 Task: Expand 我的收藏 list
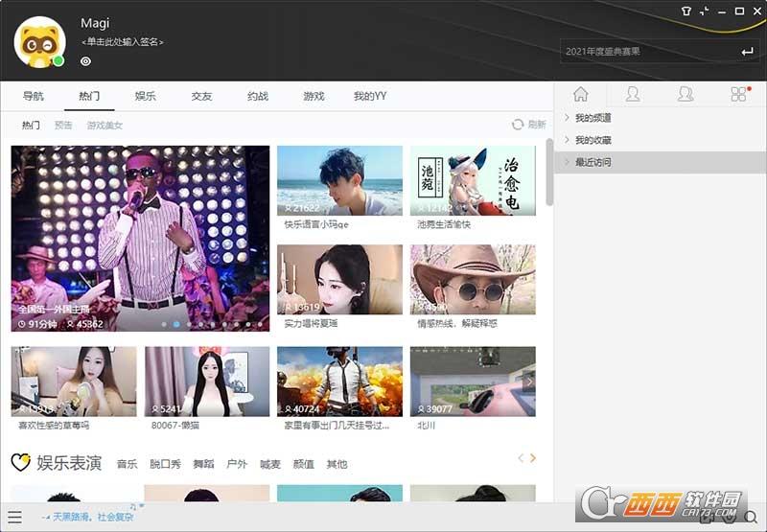coord(660,140)
